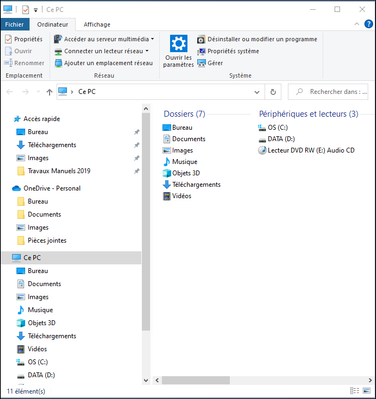The height and width of the screenshot is (399, 376).
Task: Click Accéder au serveur multimédia
Action: [x=104, y=39]
